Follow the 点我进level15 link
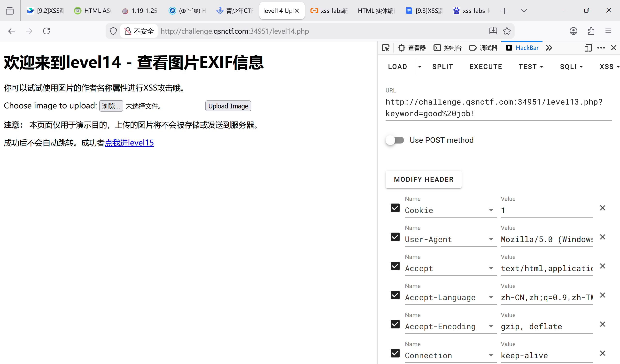Screen dimensions: 620x364 pos(129,143)
